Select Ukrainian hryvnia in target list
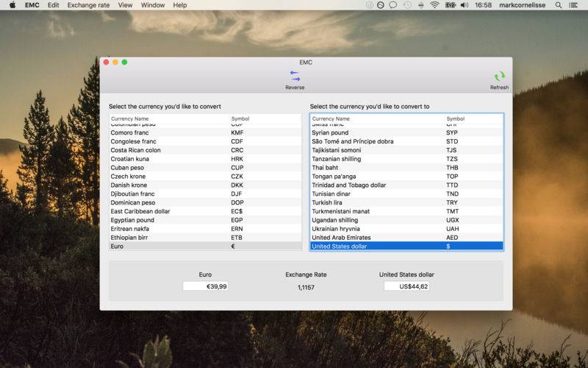This screenshot has width=588, height=368. [406, 229]
